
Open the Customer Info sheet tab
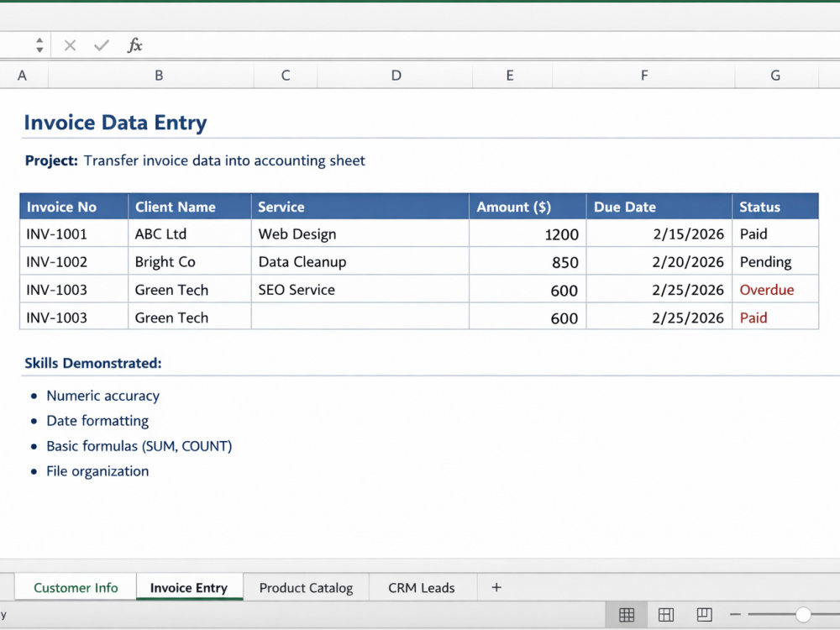76,588
